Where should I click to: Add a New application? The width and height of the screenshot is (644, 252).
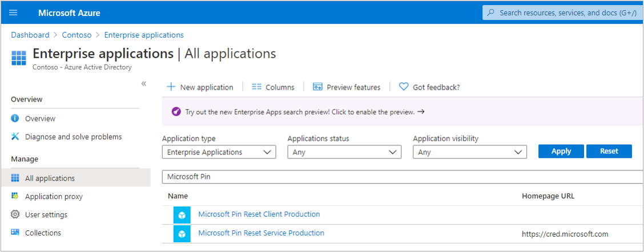pos(200,87)
